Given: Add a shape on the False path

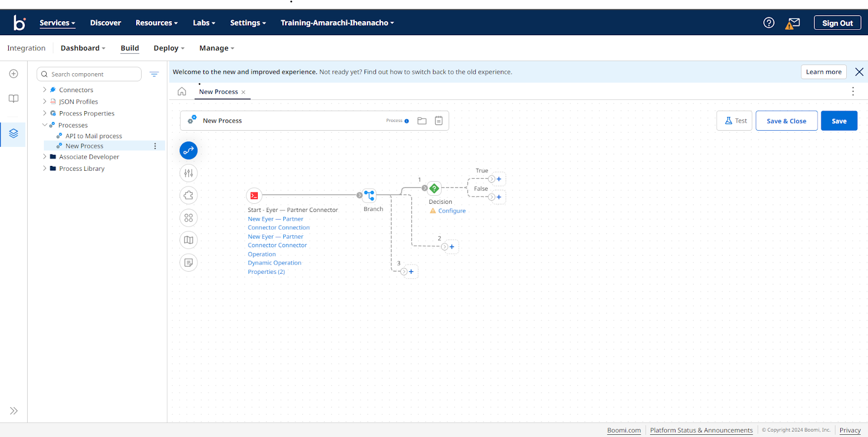Looking at the screenshot, I should pos(499,197).
